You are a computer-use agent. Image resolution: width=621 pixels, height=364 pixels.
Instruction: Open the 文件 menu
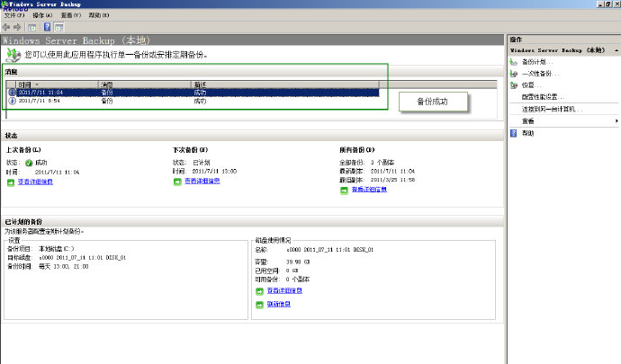tap(14, 15)
